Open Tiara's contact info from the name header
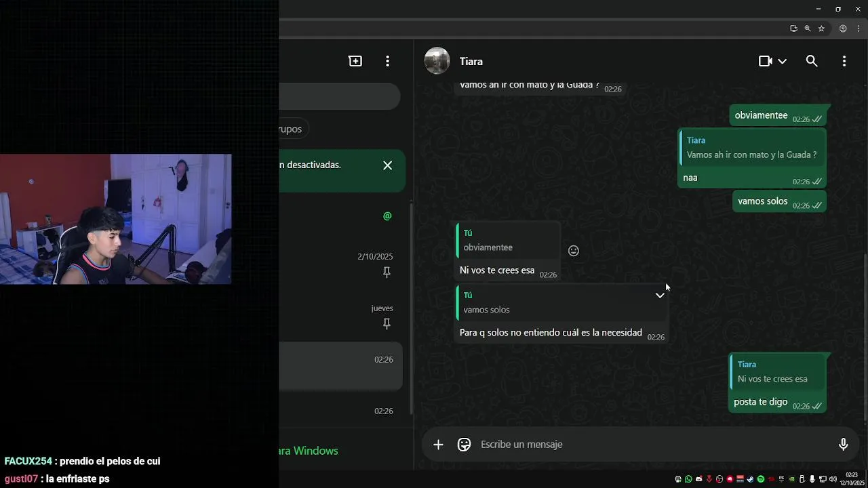This screenshot has height=488, width=868. pos(471,62)
